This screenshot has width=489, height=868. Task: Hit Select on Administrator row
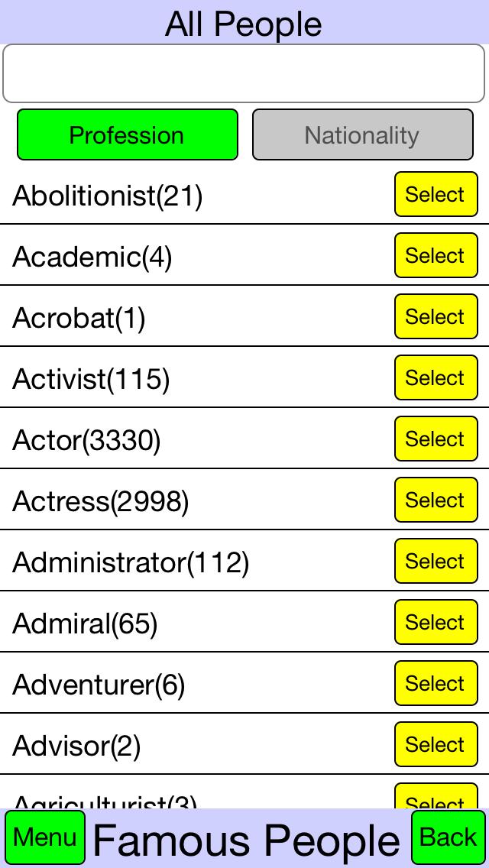[x=436, y=562]
